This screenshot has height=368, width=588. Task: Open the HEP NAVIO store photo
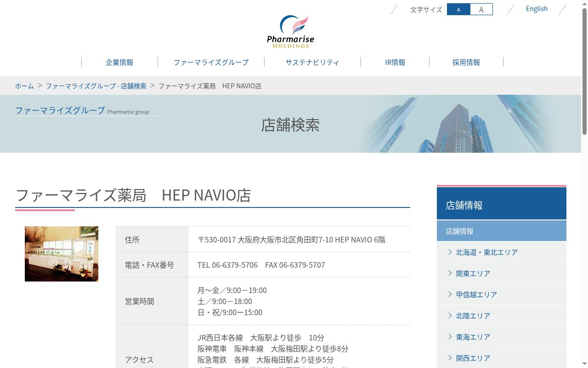(62, 254)
